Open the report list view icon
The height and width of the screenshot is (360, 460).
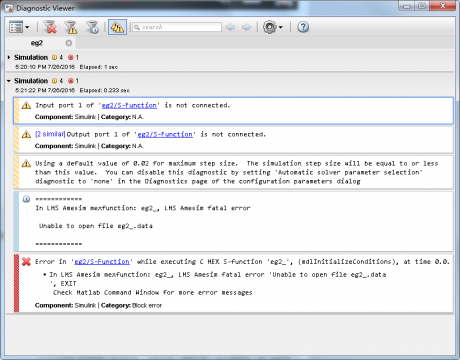(16, 27)
